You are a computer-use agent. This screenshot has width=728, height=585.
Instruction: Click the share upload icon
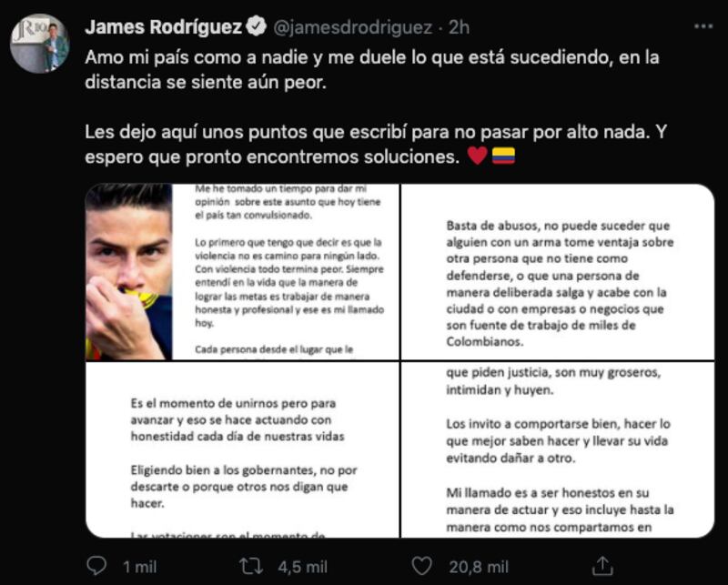pos(602,566)
